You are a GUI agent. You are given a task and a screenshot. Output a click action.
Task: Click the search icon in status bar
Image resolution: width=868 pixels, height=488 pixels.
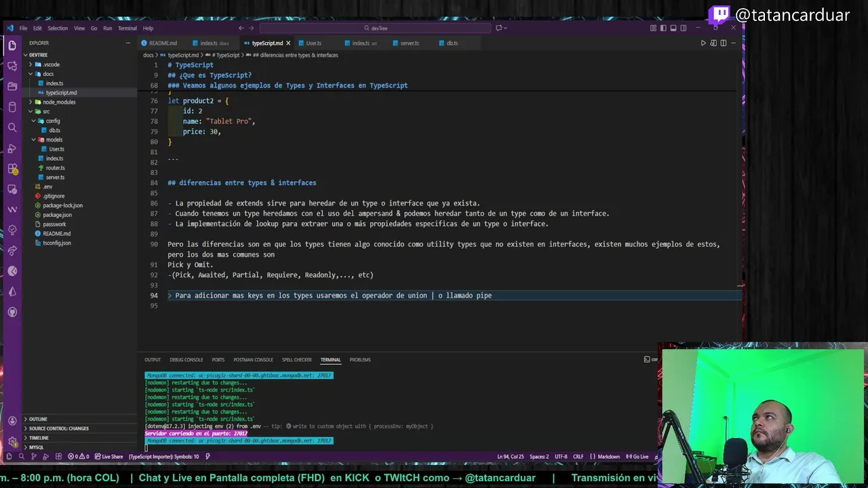(22, 456)
